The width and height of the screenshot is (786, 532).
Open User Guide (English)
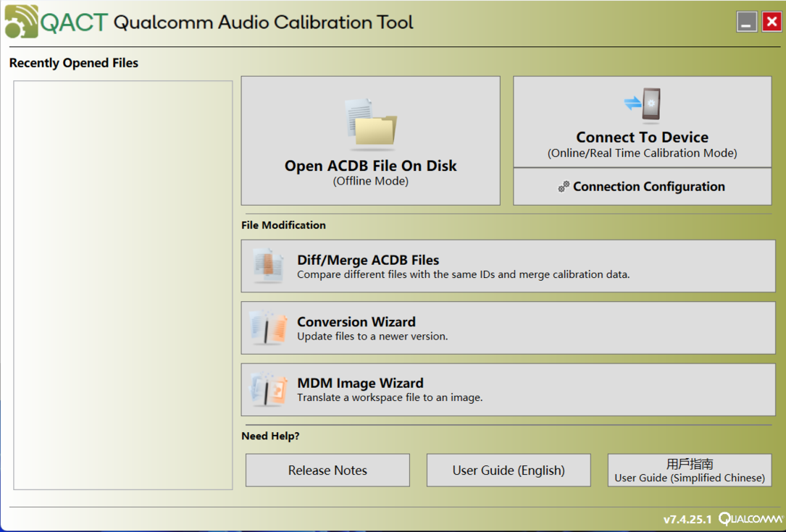509,470
